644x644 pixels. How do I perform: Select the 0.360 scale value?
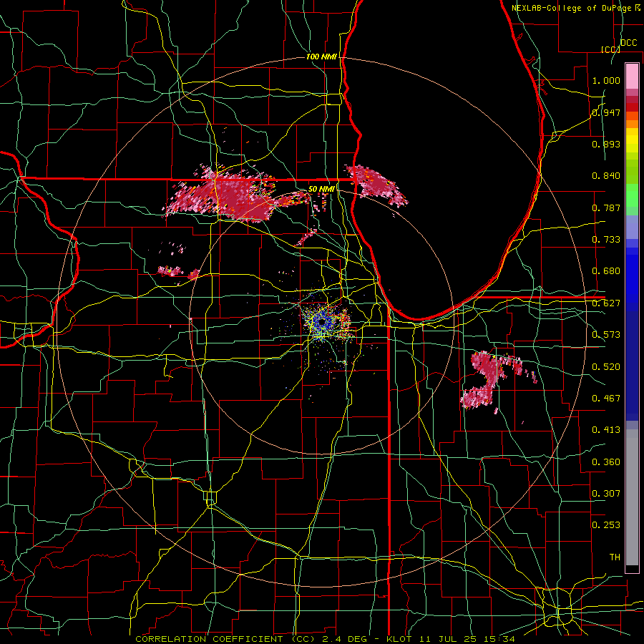point(606,462)
